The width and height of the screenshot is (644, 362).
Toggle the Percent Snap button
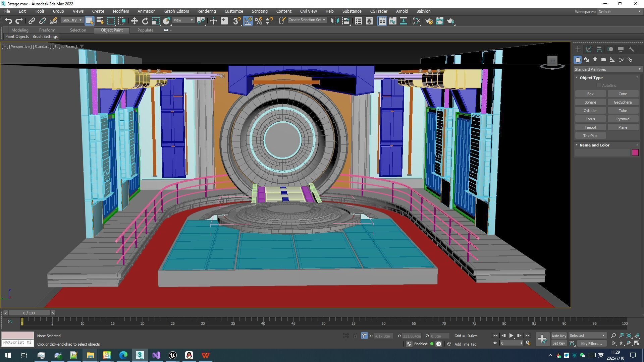tap(259, 21)
